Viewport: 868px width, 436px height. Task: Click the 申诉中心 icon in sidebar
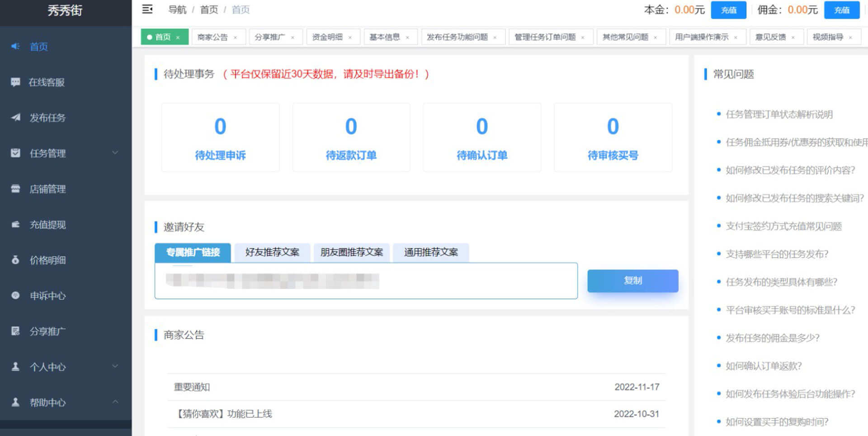(15, 295)
